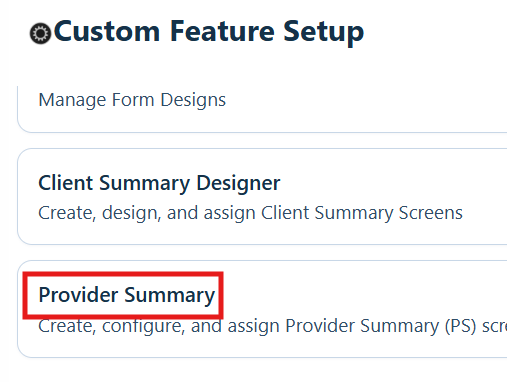Click the word 'Summary' in the Provider Summary title
Screen dimensions: 507x382
click(x=170, y=295)
